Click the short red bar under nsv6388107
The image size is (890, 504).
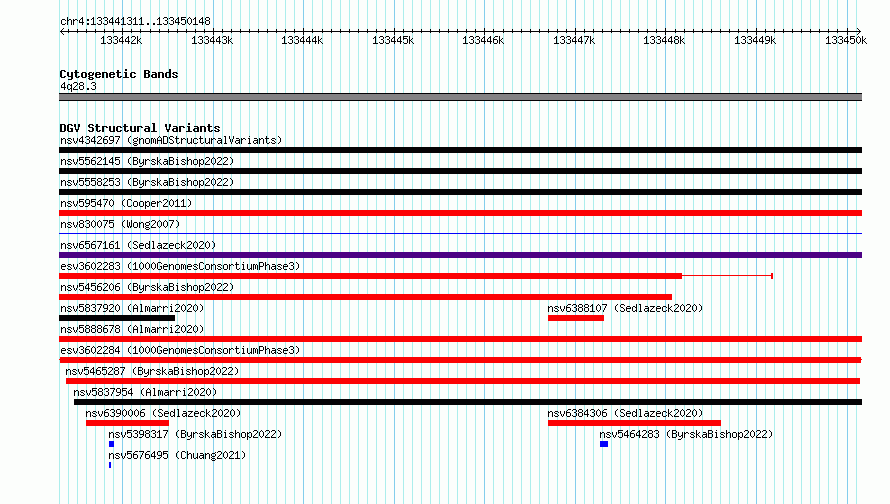(576, 318)
